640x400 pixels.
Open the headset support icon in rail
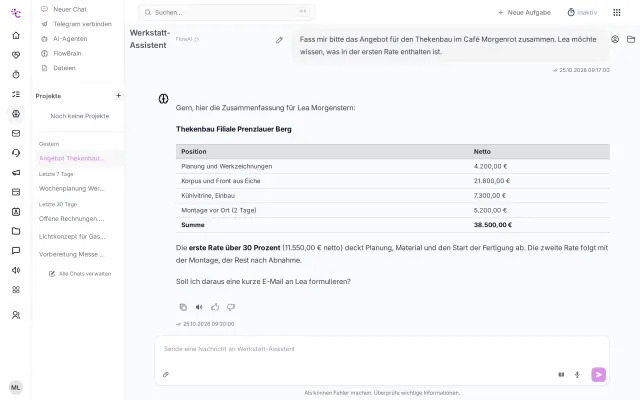click(x=16, y=153)
